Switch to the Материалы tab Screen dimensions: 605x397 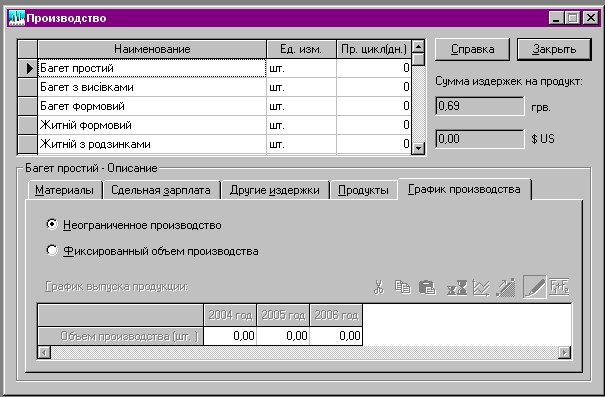(x=64, y=190)
